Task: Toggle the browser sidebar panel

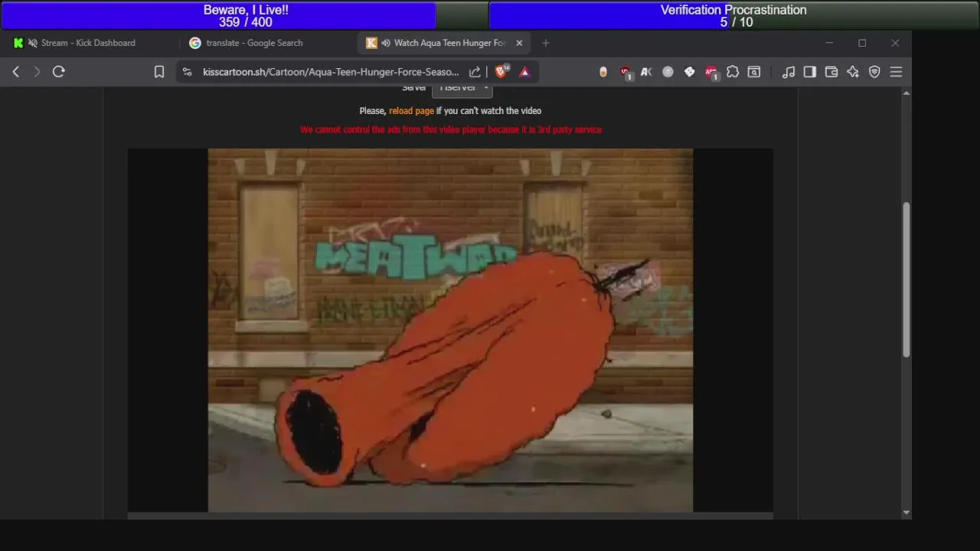Action: 810,72
